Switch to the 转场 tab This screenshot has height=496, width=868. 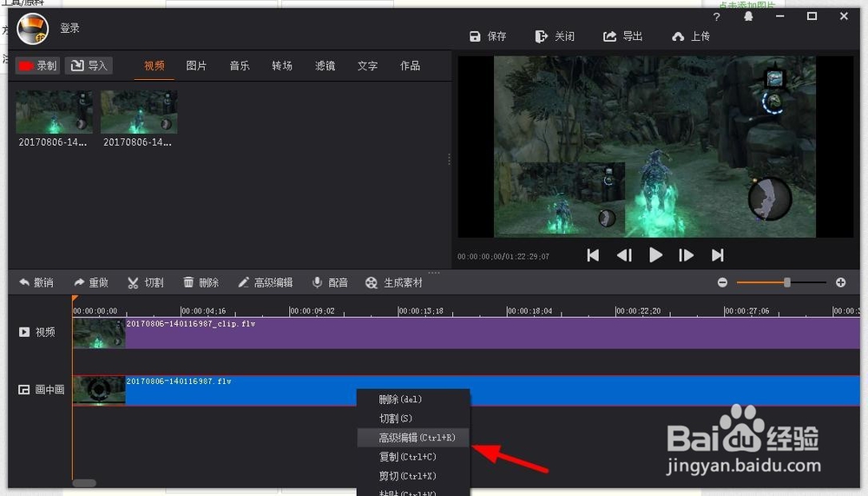click(x=282, y=66)
